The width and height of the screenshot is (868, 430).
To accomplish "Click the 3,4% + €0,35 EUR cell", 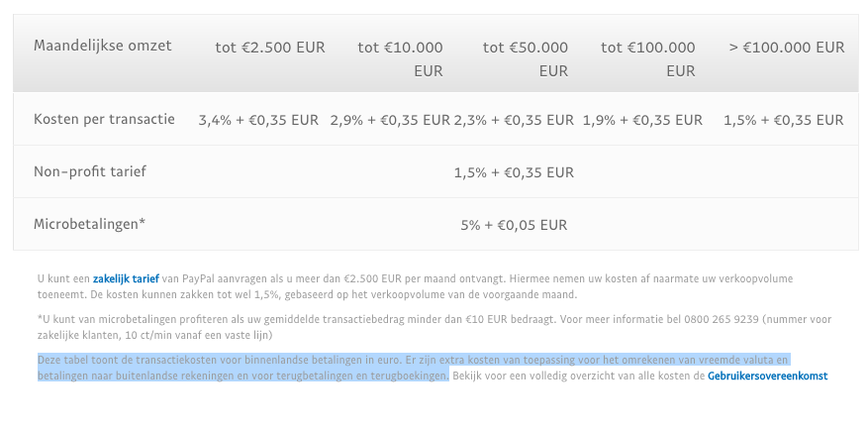I will (x=258, y=120).
